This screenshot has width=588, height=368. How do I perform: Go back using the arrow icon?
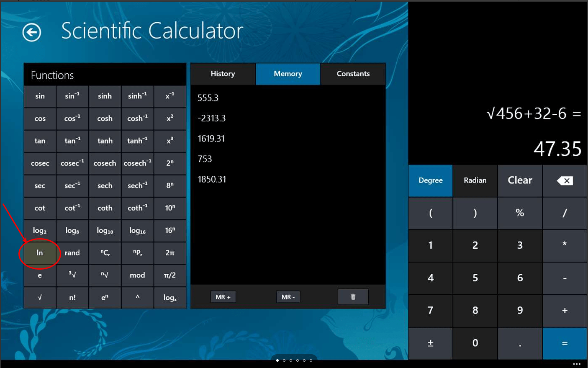pos(32,32)
